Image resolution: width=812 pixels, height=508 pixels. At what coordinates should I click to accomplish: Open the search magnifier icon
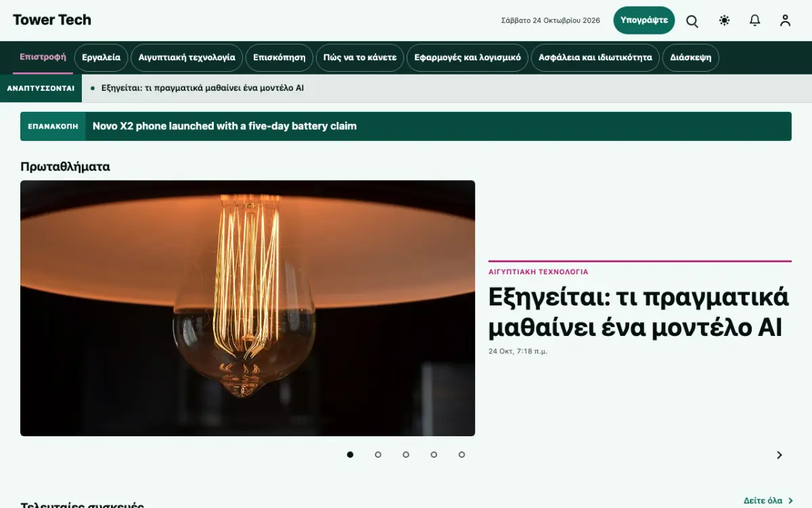coord(692,21)
